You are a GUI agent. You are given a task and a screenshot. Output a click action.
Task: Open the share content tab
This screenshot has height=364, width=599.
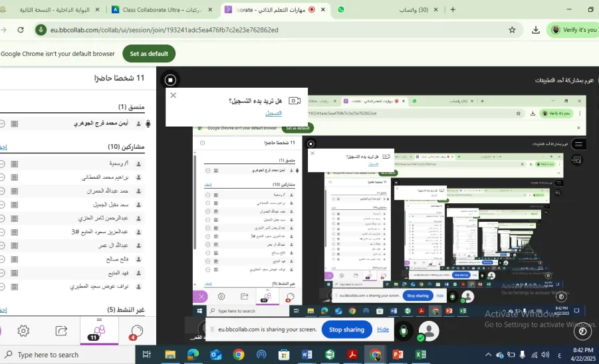pyautogui.click(x=61, y=330)
